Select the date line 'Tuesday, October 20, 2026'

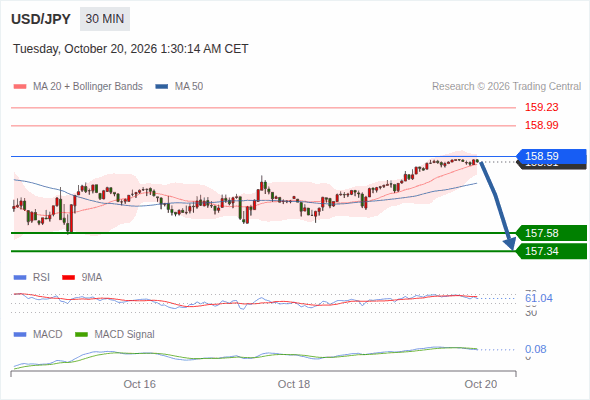coord(131,49)
